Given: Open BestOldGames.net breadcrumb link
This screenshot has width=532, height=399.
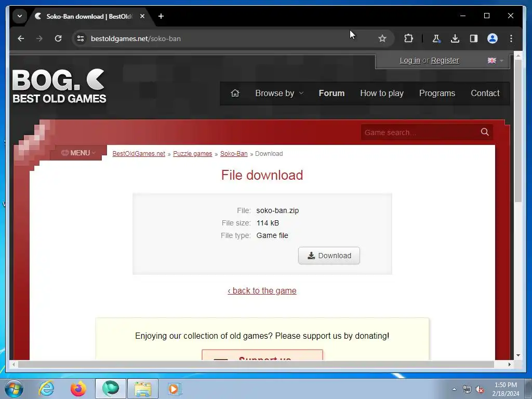Looking at the screenshot, I should (139, 154).
